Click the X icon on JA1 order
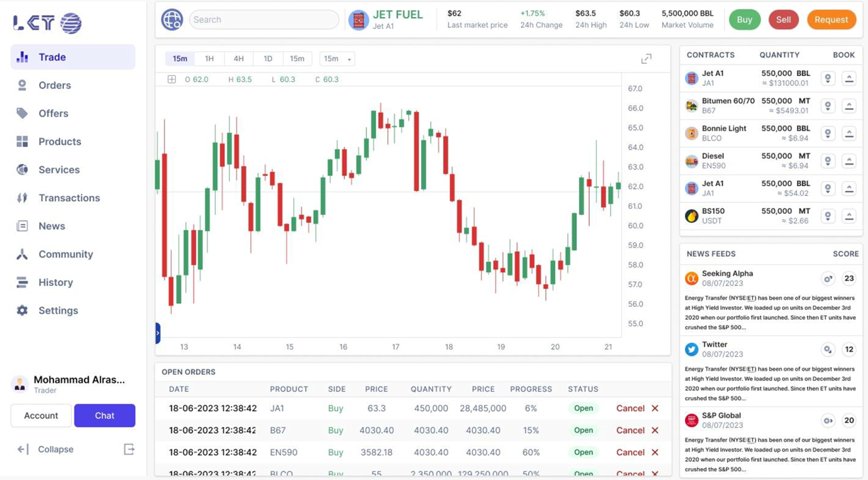 click(x=655, y=408)
